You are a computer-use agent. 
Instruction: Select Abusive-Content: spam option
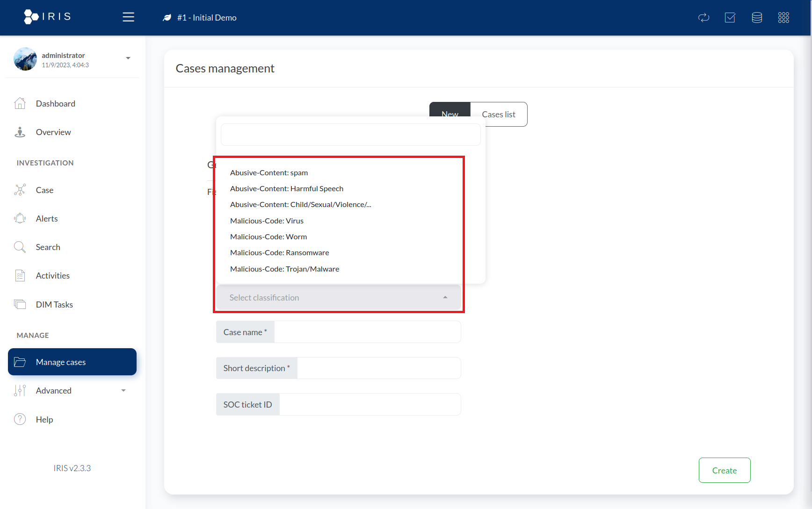click(268, 173)
